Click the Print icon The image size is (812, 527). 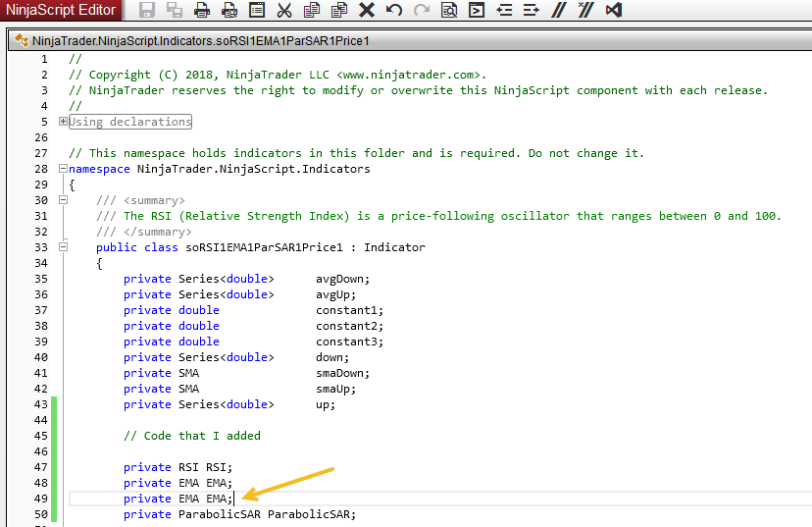click(x=202, y=10)
